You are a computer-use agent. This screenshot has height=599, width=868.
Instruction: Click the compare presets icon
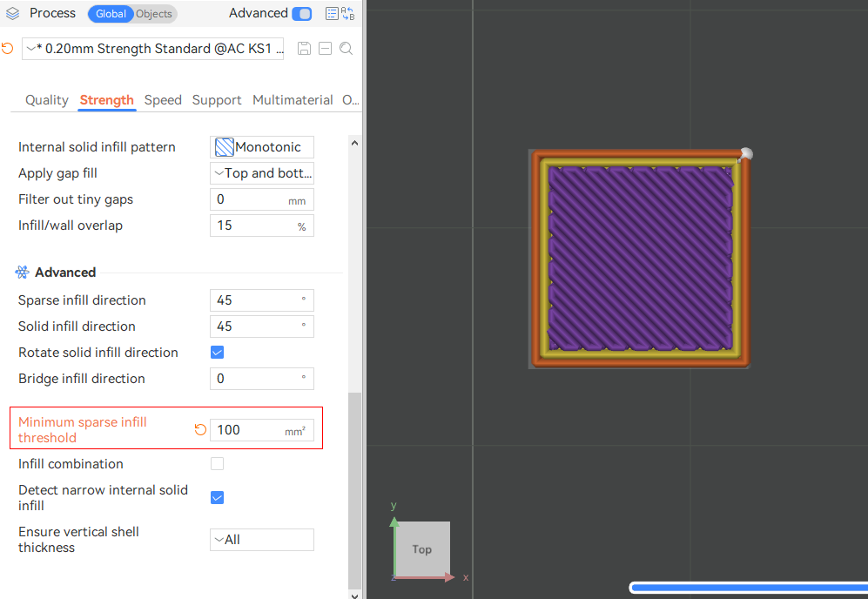[347, 14]
